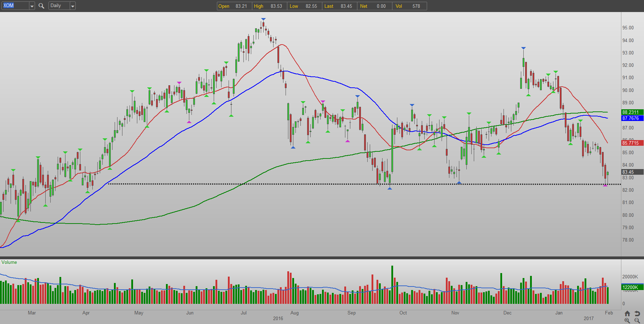Click the 95.00 price axis label

[x=628, y=28]
